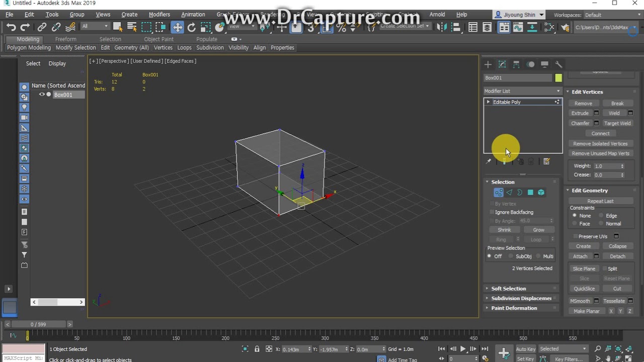644x362 pixels.
Task: Toggle the selection lock icon in status bar
Action: (257, 349)
